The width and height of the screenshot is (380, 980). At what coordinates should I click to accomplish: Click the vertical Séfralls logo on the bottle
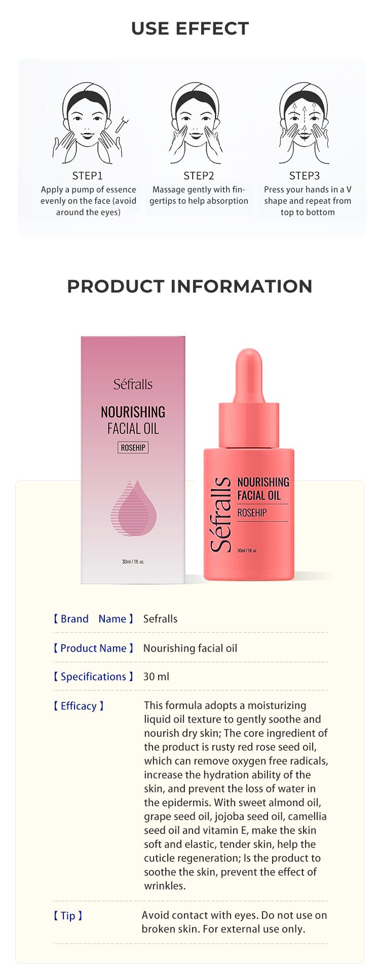click(x=220, y=514)
